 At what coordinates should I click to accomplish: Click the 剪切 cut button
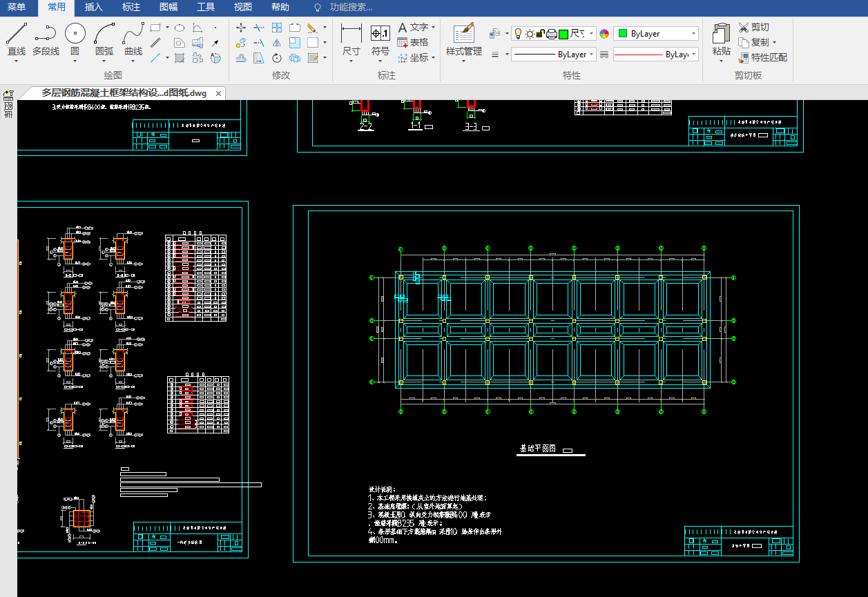pyautogui.click(x=753, y=27)
